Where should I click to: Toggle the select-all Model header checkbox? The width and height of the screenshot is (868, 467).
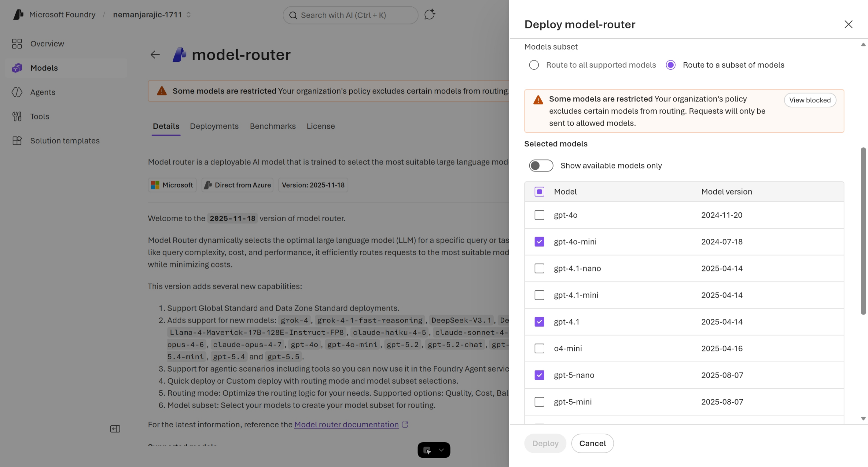click(x=539, y=192)
